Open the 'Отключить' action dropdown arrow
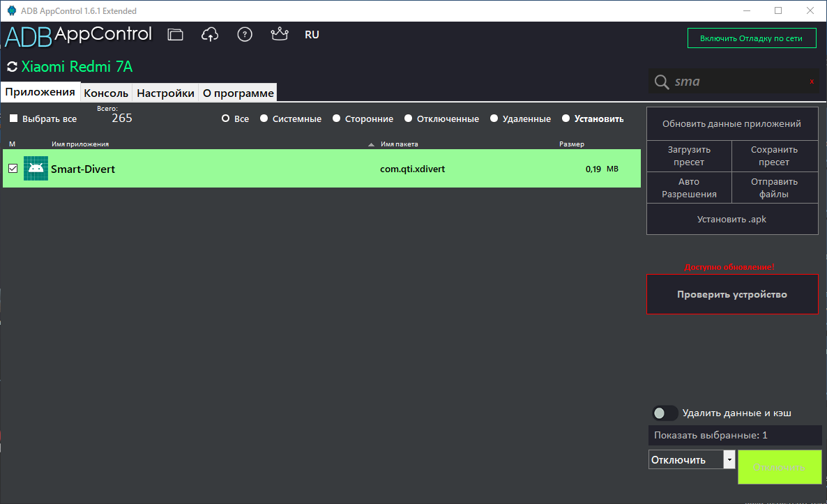The image size is (827, 504). (x=729, y=459)
